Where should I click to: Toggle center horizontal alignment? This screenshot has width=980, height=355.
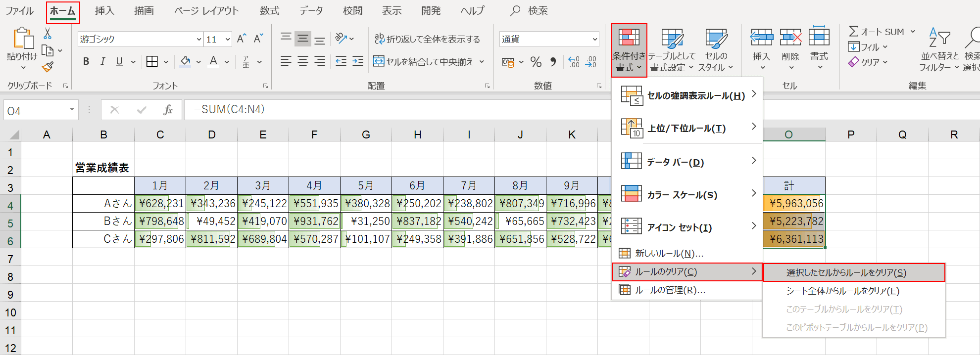pyautogui.click(x=303, y=61)
